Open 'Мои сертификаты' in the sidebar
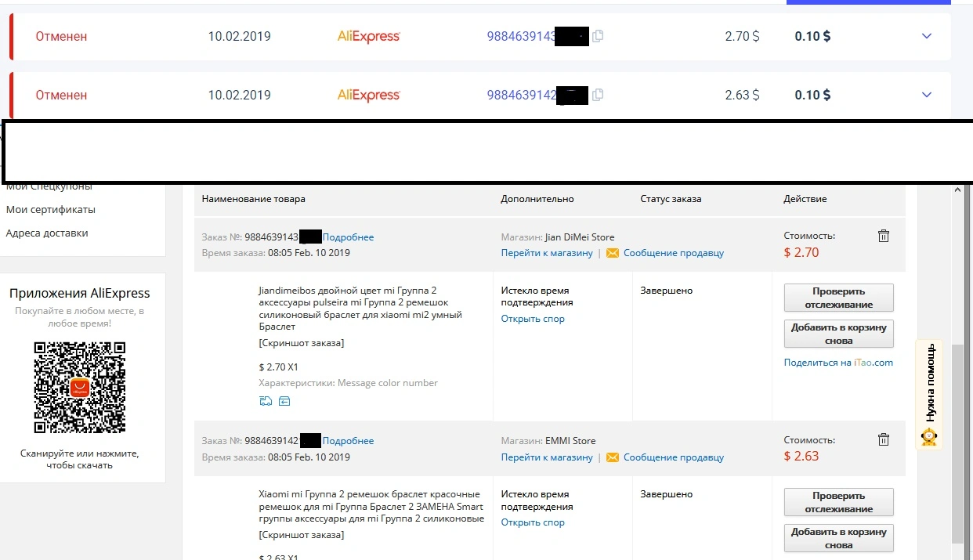Image resolution: width=973 pixels, height=560 pixels. pos(51,210)
